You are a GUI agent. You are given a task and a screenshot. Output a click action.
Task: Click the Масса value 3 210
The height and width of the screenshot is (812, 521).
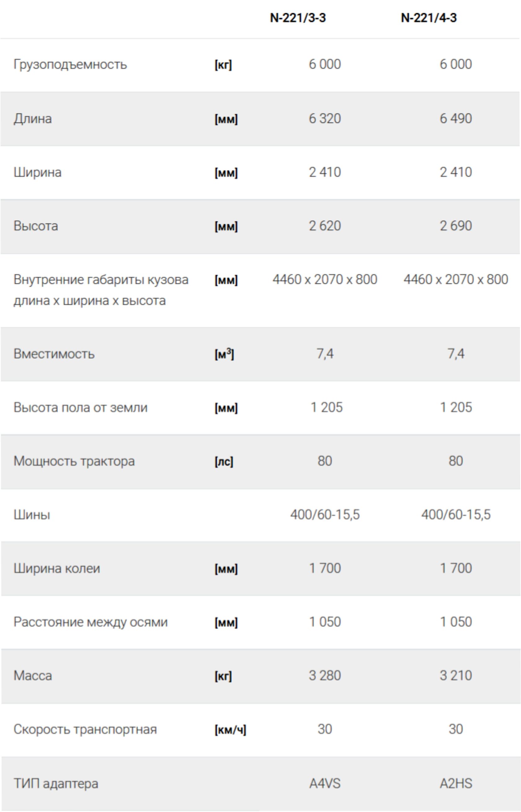click(456, 675)
